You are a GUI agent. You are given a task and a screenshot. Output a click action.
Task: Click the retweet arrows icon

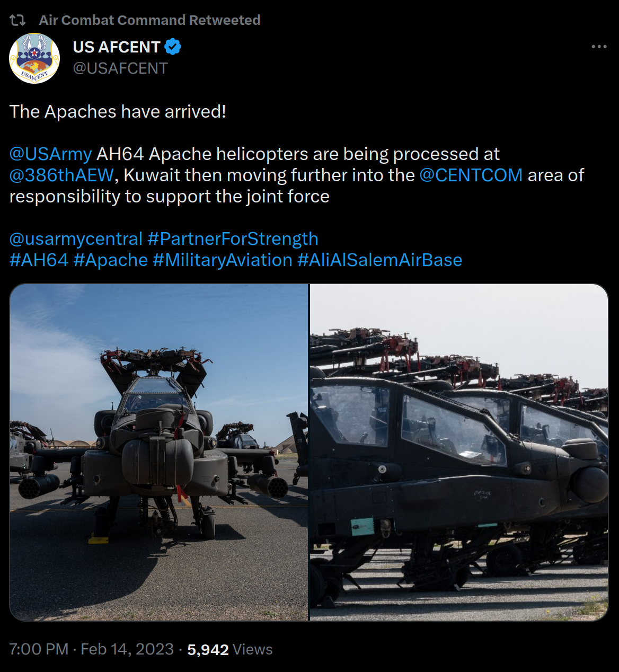tap(17, 20)
